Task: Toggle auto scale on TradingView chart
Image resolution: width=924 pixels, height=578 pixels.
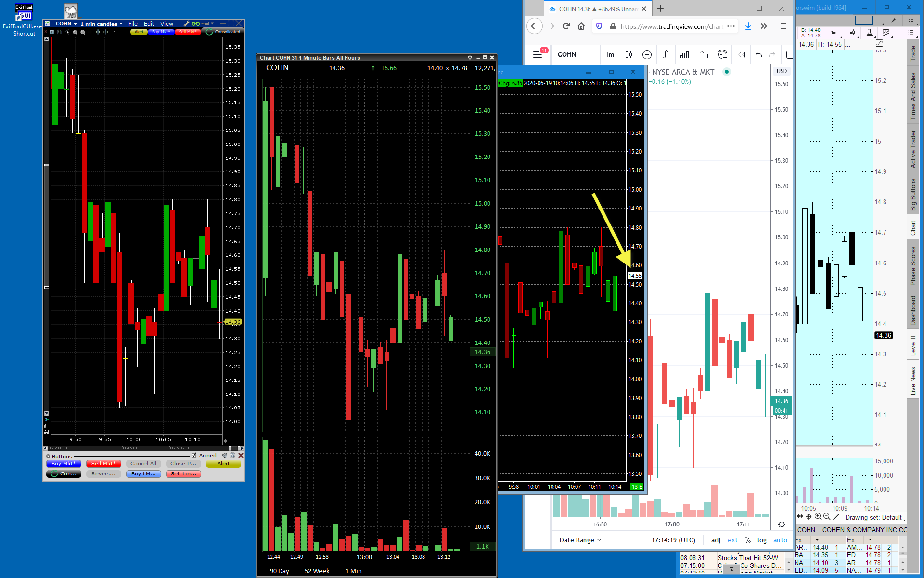Action: click(x=780, y=540)
